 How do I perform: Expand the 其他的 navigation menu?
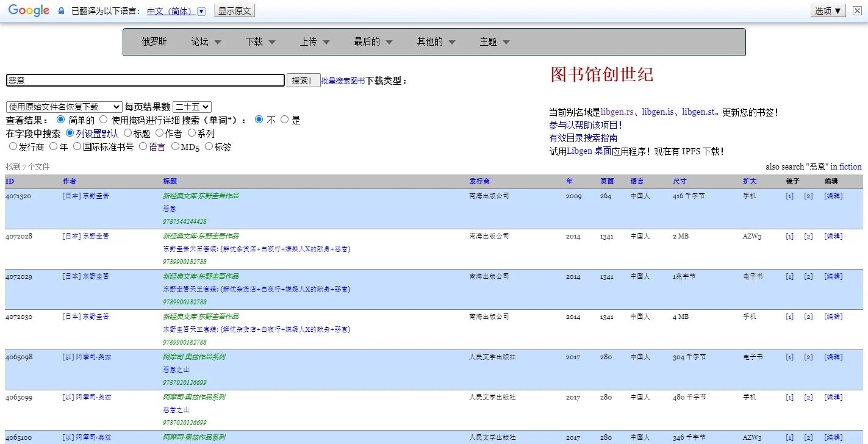tap(437, 41)
